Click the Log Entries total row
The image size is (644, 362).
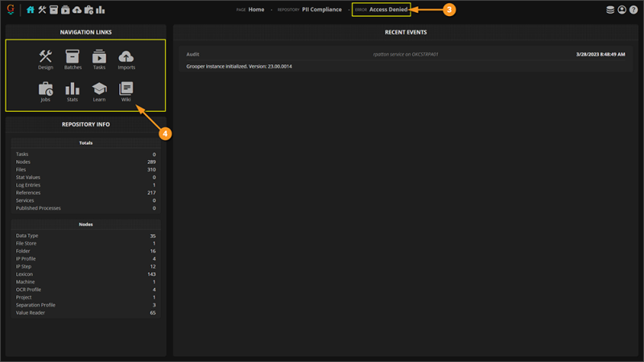[86, 185]
